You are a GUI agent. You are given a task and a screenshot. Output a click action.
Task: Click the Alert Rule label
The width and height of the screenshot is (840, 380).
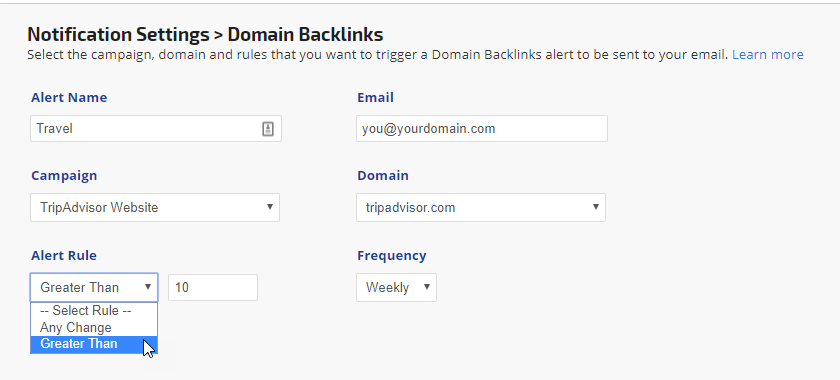[64, 256]
